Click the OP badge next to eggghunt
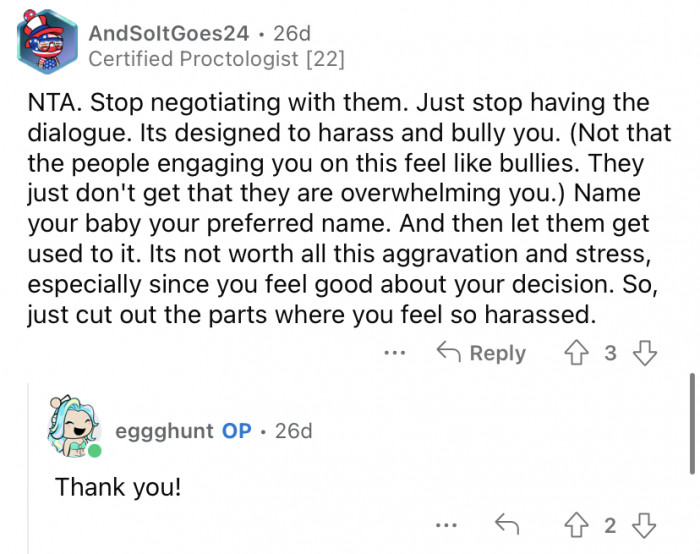The image size is (700, 554). [236, 431]
